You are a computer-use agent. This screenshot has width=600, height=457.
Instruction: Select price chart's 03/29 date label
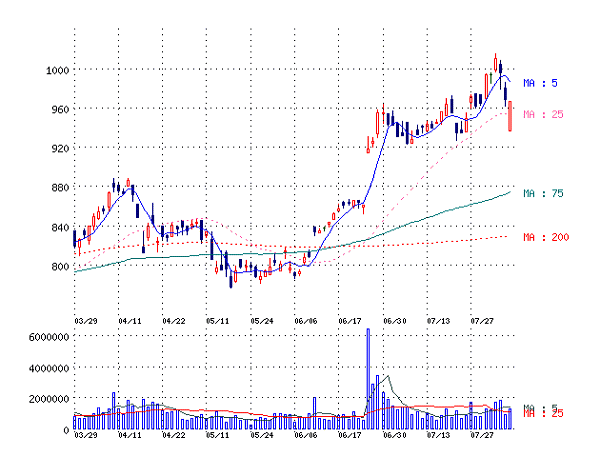click(x=86, y=321)
